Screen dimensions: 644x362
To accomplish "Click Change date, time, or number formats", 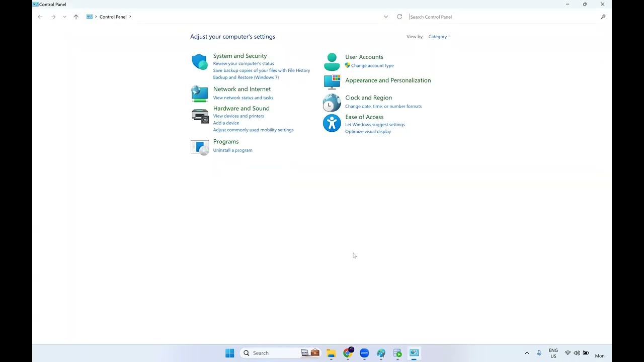I will (x=383, y=106).
